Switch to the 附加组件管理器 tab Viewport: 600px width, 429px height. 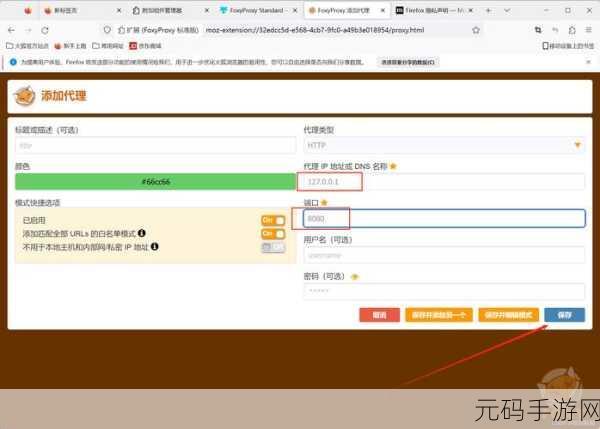pos(171,11)
